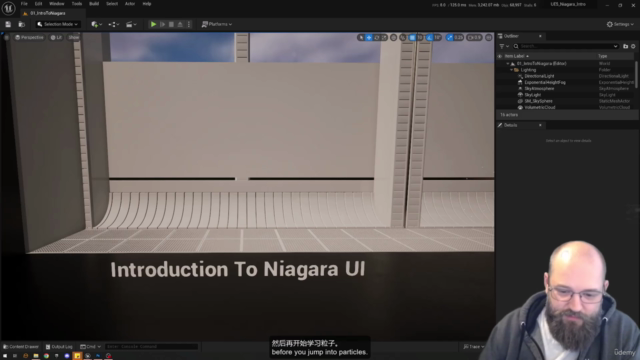Image resolution: width=640 pixels, height=360 pixels.
Task: Set scale snap value 0.25
Action: [459, 38]
